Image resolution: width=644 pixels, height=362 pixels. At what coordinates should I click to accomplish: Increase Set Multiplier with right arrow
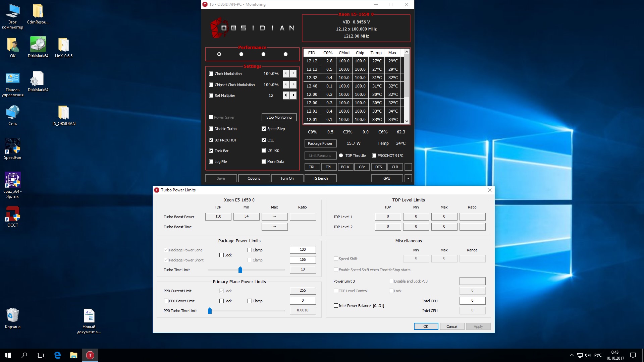click(293, 96)
